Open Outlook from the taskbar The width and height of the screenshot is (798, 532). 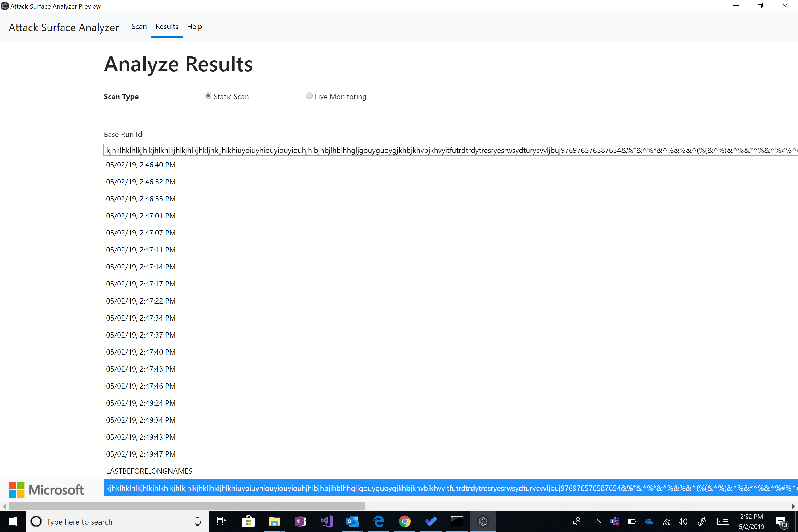[x=352, y=521]
